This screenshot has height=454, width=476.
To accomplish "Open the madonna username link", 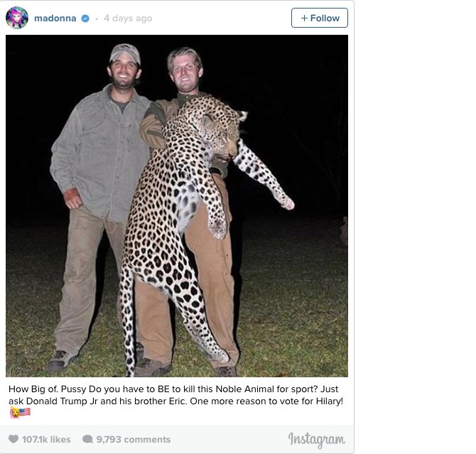I will tap(55, 18).
